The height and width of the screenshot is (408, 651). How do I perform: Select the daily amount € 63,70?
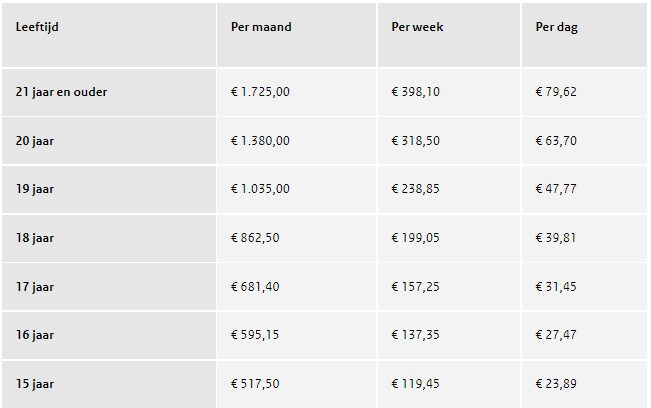(556, 141)
